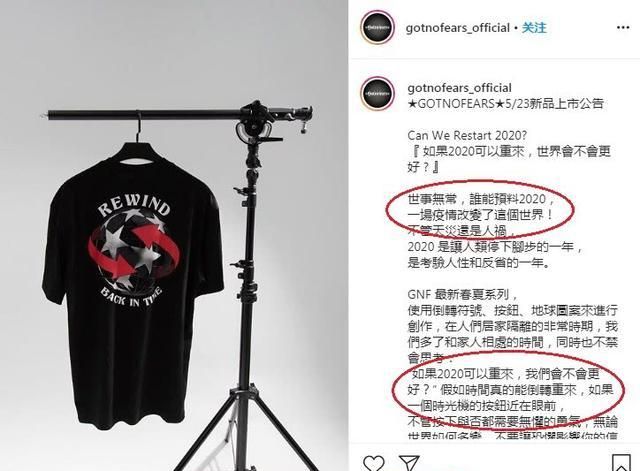Open gotnofears_official username above the caption
Image resolution: width=640 pixels, height=471 pixels.
[459, 88]
